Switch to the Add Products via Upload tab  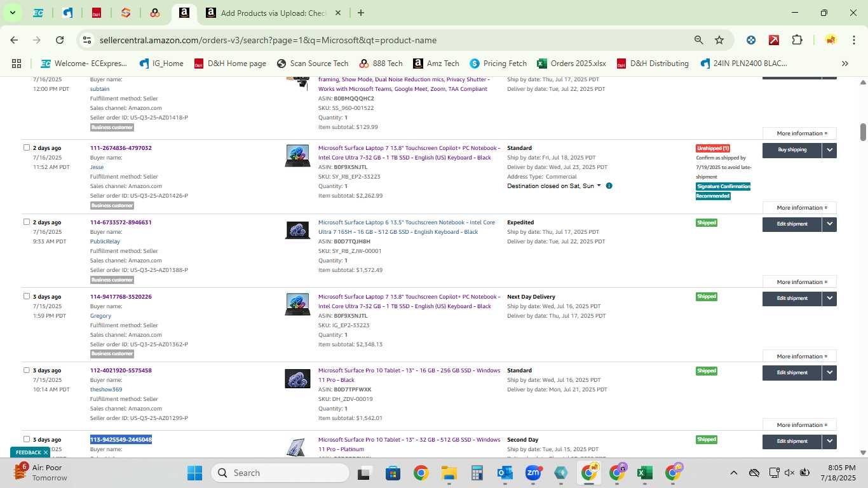[275, 13]
